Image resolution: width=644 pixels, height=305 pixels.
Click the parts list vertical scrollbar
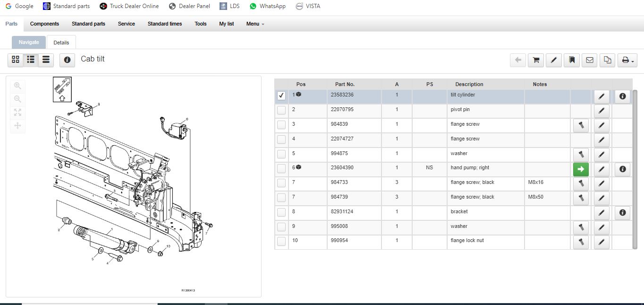[x=635, y=169]
